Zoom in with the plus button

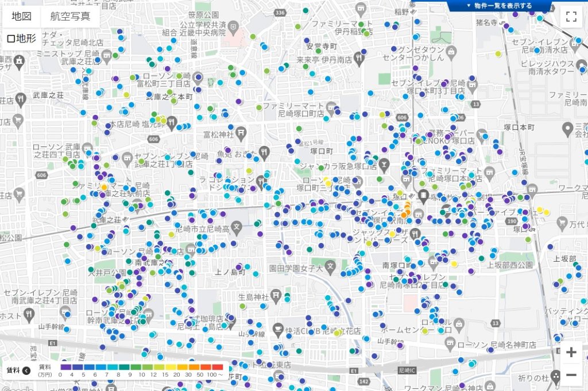pos(571,353)
